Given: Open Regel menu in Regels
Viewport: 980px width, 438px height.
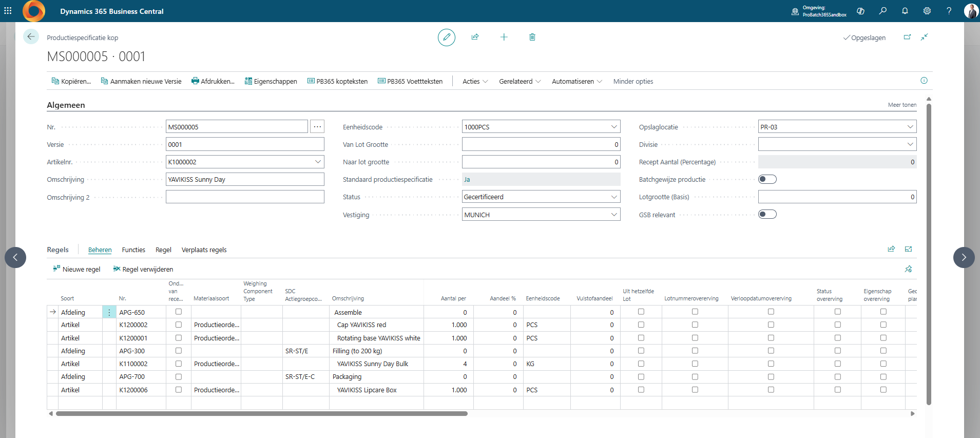Looking at the screenshot, I should [163, 250].
